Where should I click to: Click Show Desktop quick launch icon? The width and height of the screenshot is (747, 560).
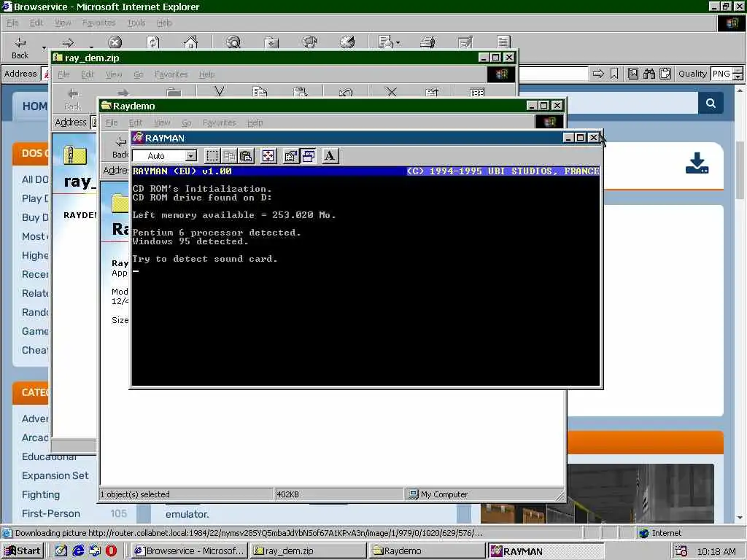tap(61, 551)
